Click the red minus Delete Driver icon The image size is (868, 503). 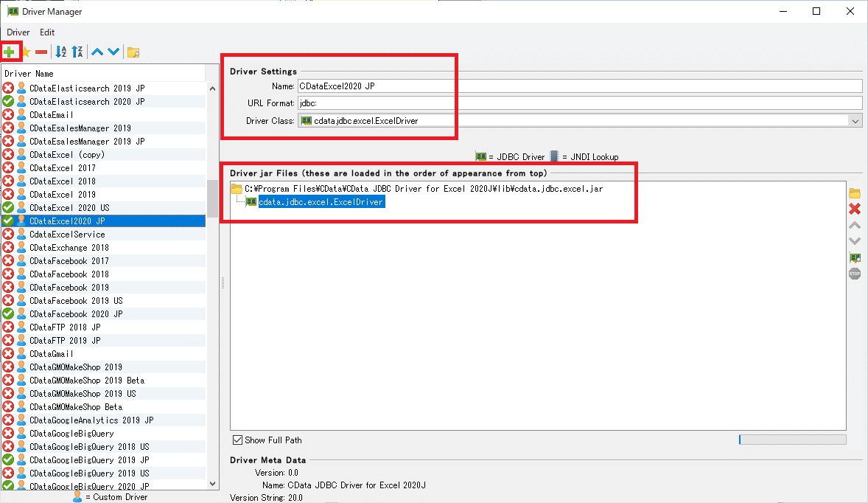[41, 52]
